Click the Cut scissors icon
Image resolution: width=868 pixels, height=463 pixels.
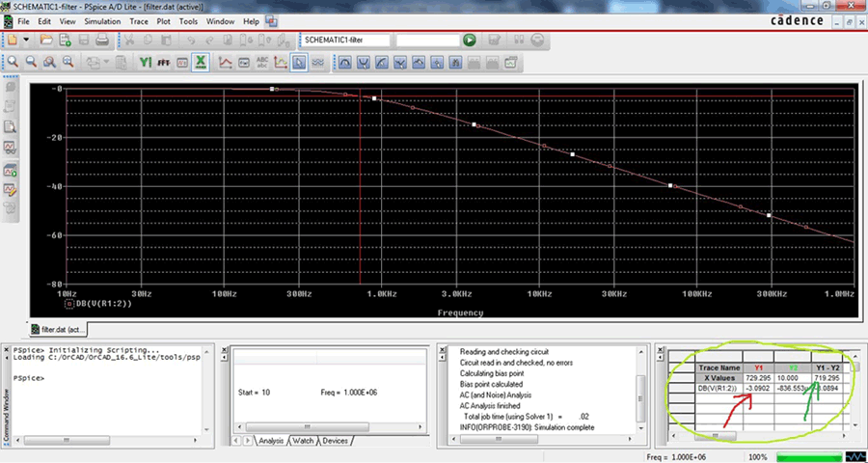click(x=128, y=40)
